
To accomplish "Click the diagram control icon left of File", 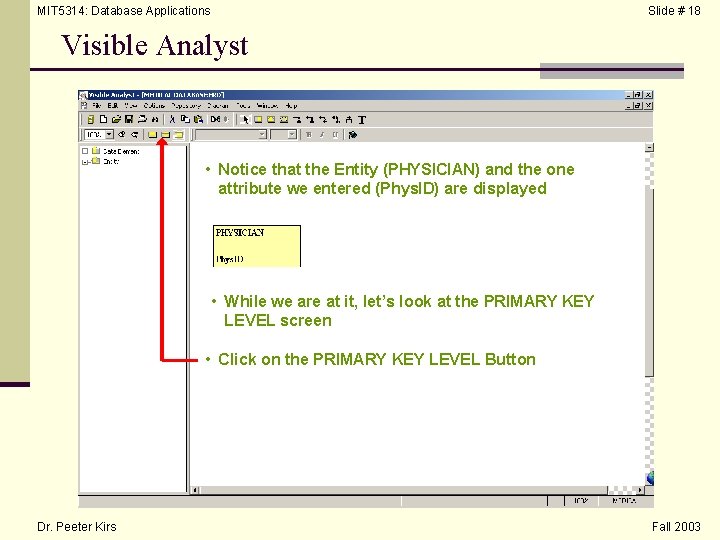I will point(84,106).
